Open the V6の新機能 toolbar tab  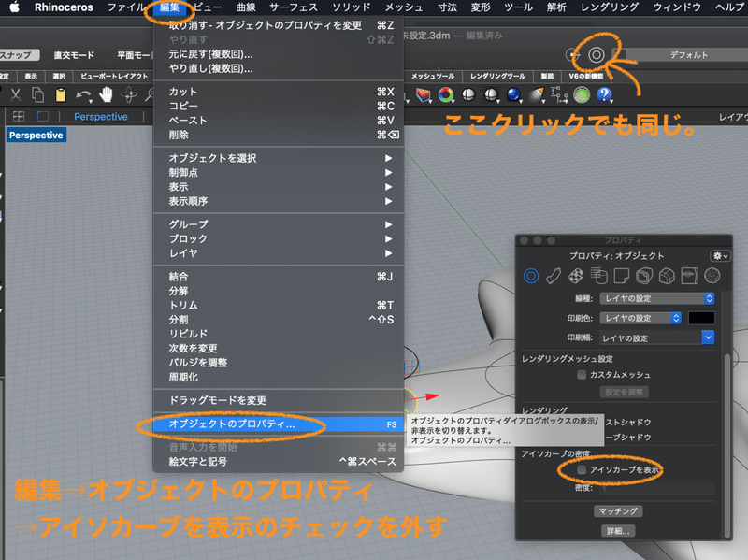[586, 76]
